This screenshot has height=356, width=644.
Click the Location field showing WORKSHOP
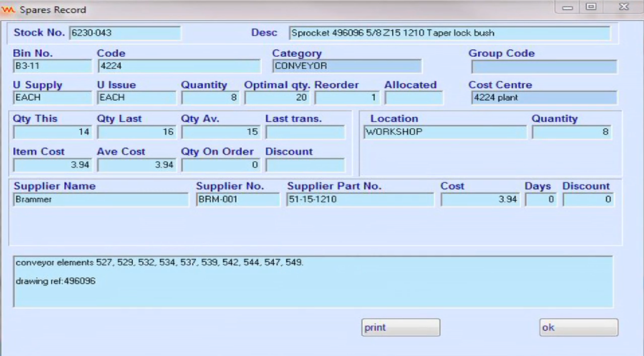tap(444, 132)
